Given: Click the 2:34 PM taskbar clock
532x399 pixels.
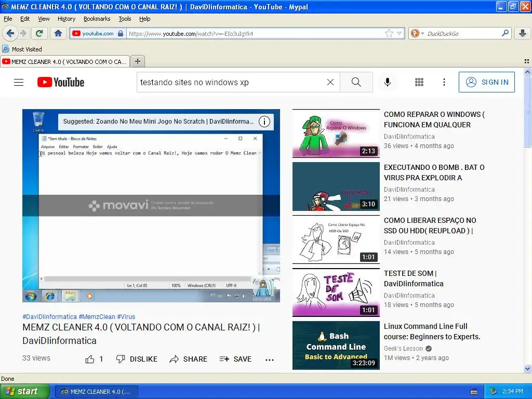Looking at the screenshot, I should pos(512,392).
